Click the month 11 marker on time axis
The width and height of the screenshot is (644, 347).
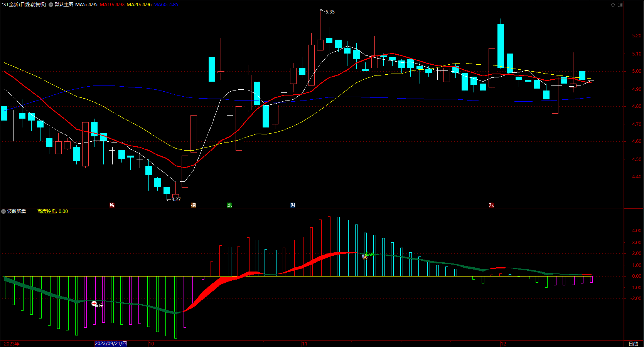[x=305, y=344]
